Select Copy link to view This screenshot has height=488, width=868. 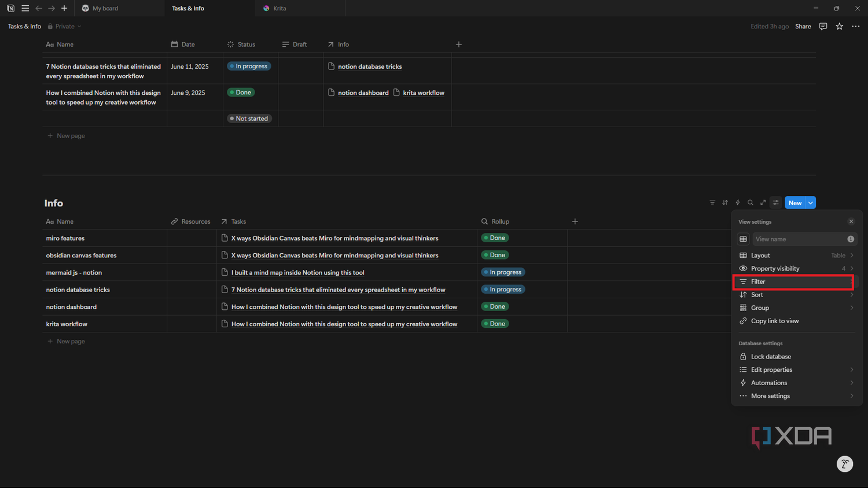point(797,321)
